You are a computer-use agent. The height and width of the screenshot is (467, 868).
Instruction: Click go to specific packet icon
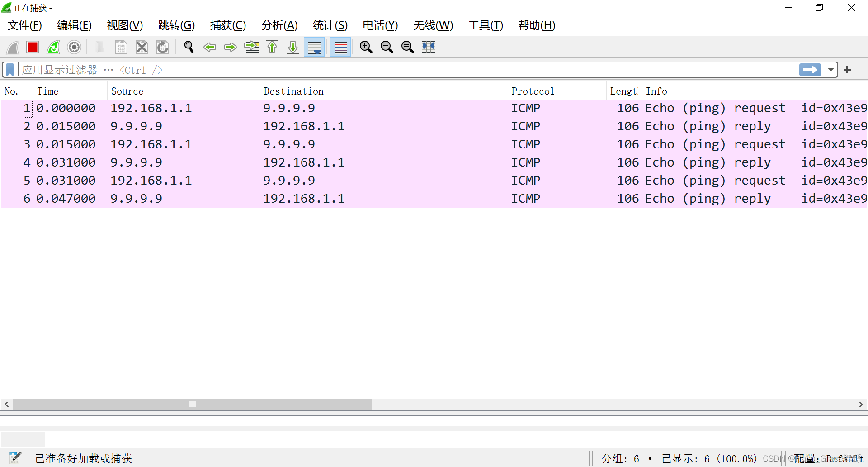[x=251, y=47]
